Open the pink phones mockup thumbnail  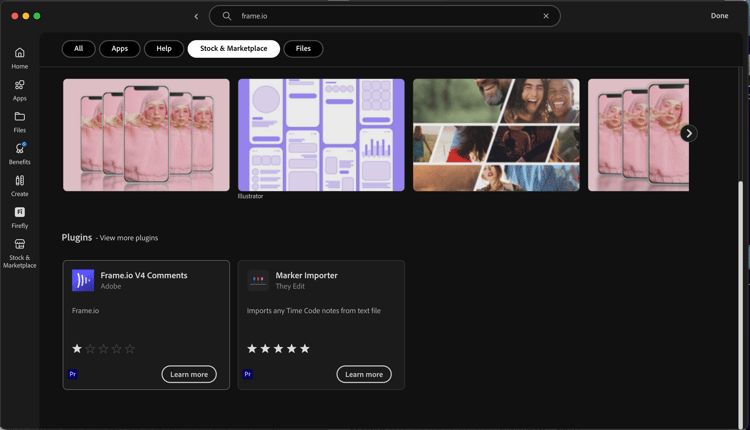(x=146, y=135)
